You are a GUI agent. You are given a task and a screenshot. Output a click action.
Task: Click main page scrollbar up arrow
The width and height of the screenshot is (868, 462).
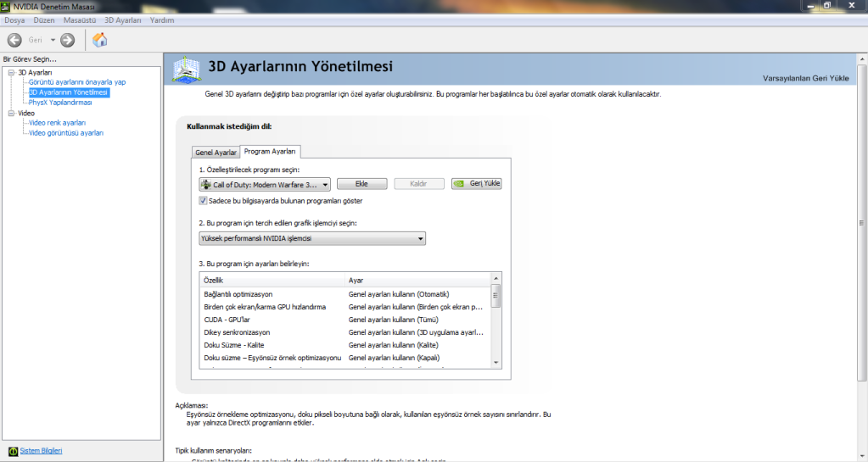862,58
